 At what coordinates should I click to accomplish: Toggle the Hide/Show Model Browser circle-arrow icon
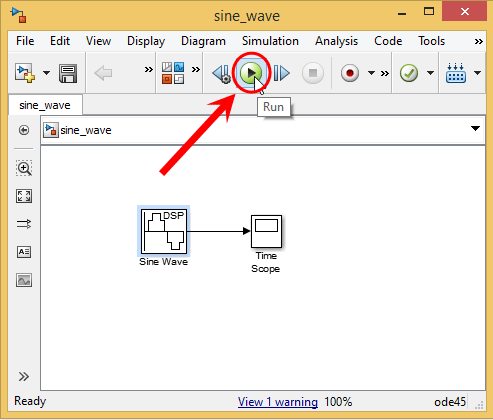click(x=24, y=130)
